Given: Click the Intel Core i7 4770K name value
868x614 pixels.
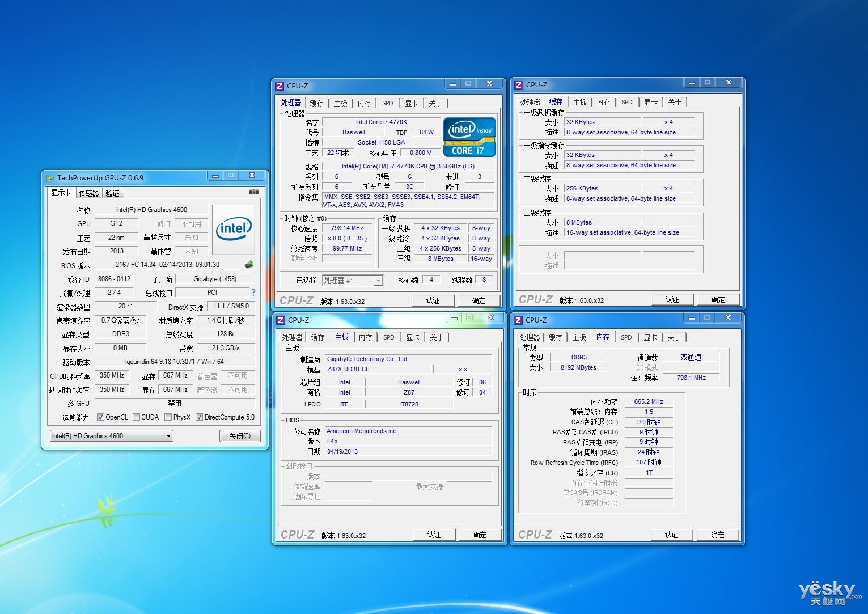Looking at the screenshot, I should (x=382, y=122).
